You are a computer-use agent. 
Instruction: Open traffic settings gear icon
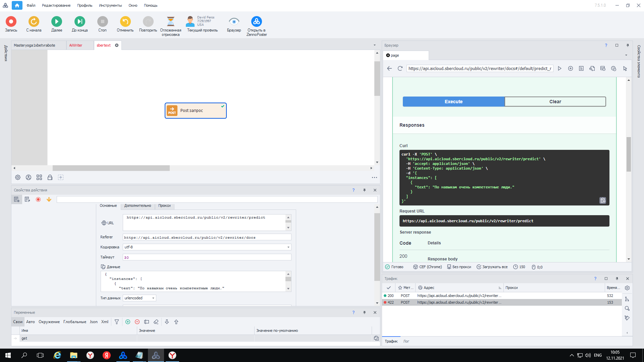click(627, 288)
